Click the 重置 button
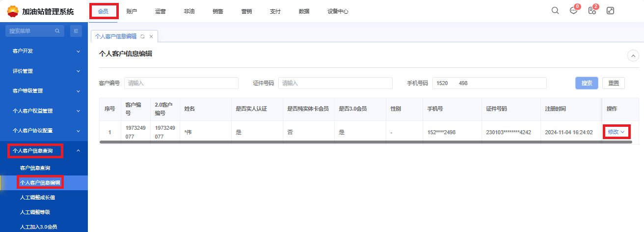 (613, 83)
